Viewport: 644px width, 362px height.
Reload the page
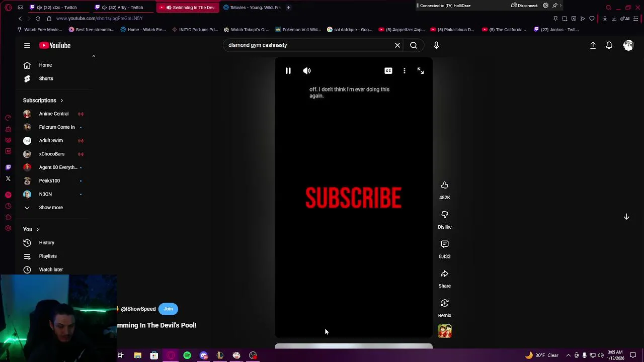38,19
